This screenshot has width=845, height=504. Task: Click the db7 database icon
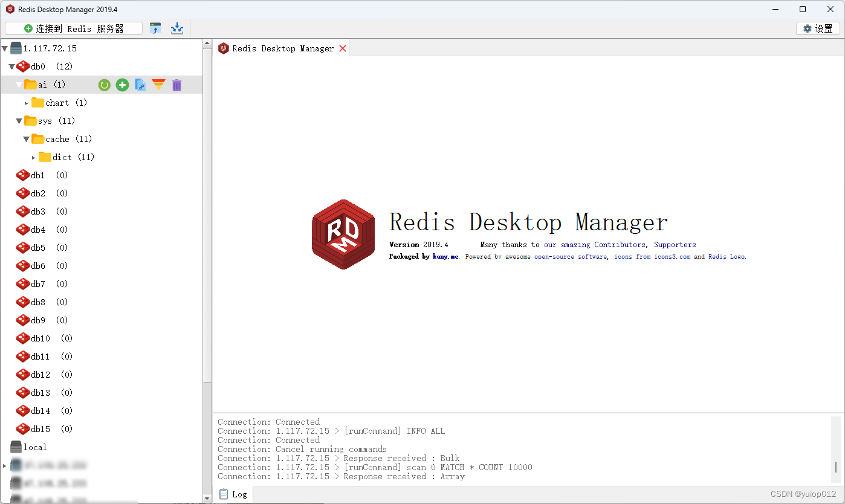coord(23,284)
